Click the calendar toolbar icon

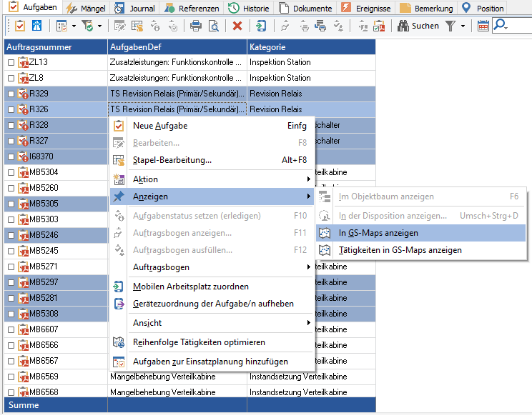[x=483, y=26]
